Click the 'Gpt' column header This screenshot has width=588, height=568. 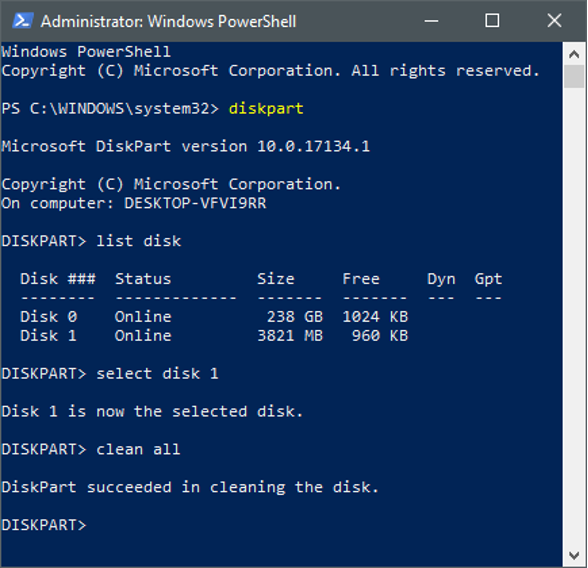click(488, 279)
